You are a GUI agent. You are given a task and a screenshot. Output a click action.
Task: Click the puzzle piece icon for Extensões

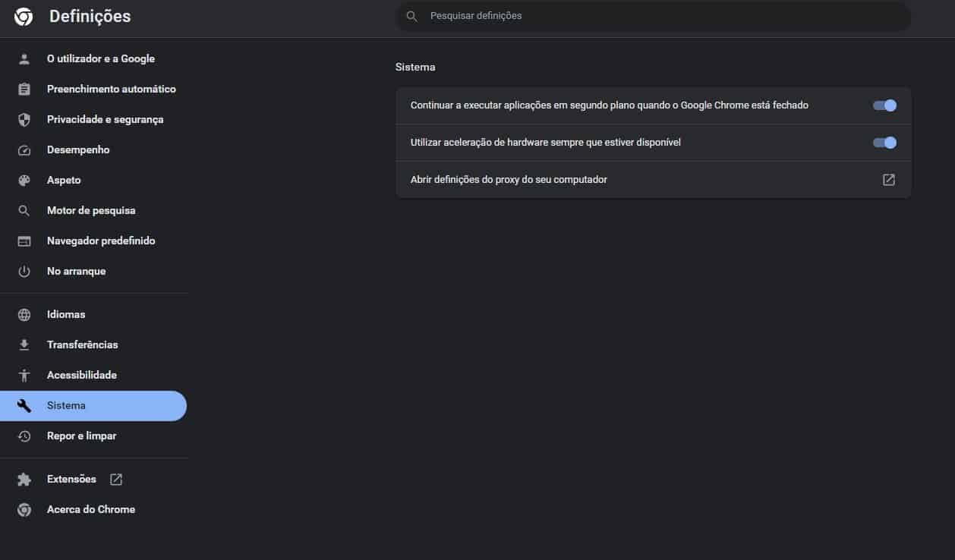[24, 479]
